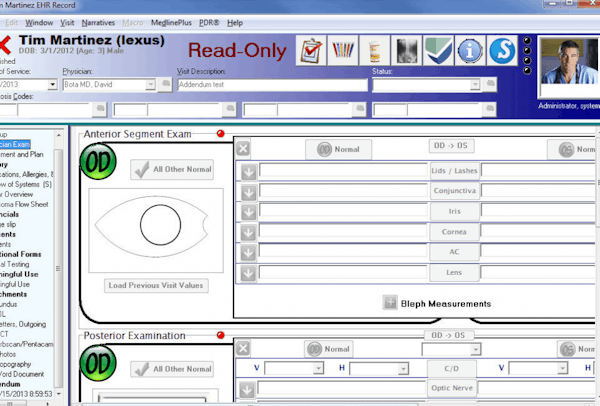Select 'ord Document' in sidebar
Screen dimensions: 600x406
(22, 374)
